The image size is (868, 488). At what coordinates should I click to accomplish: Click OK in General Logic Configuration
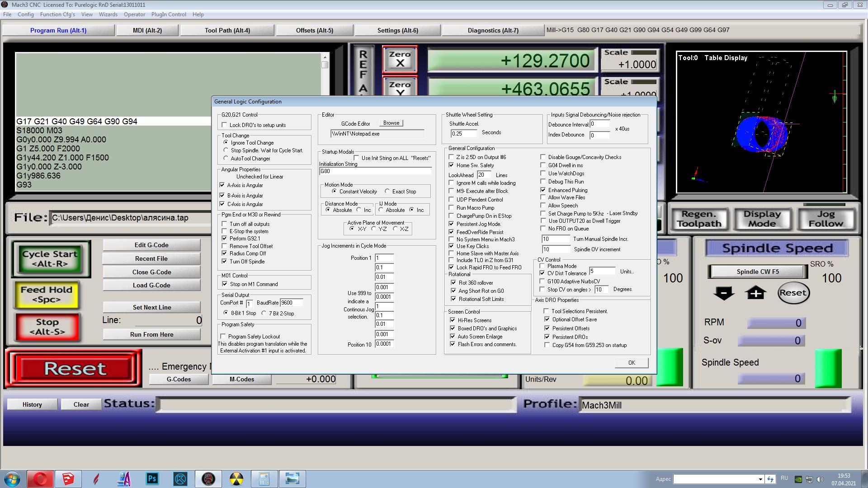[631, 362]
